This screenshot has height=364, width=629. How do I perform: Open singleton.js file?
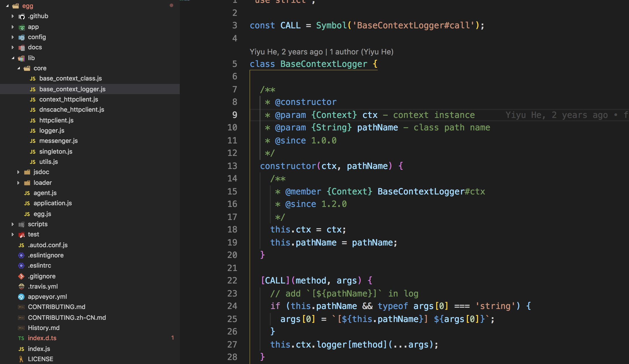pyautogui.click(x=56, y=151)
